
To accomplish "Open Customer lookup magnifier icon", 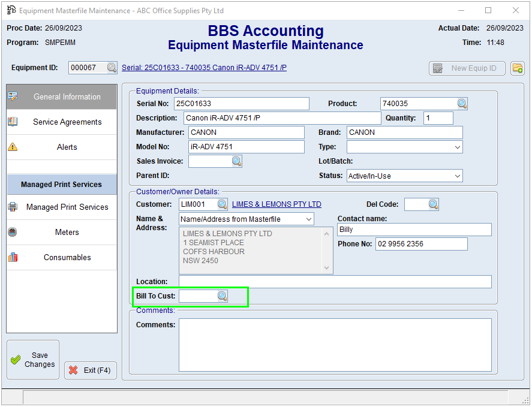I will [222, 204].
